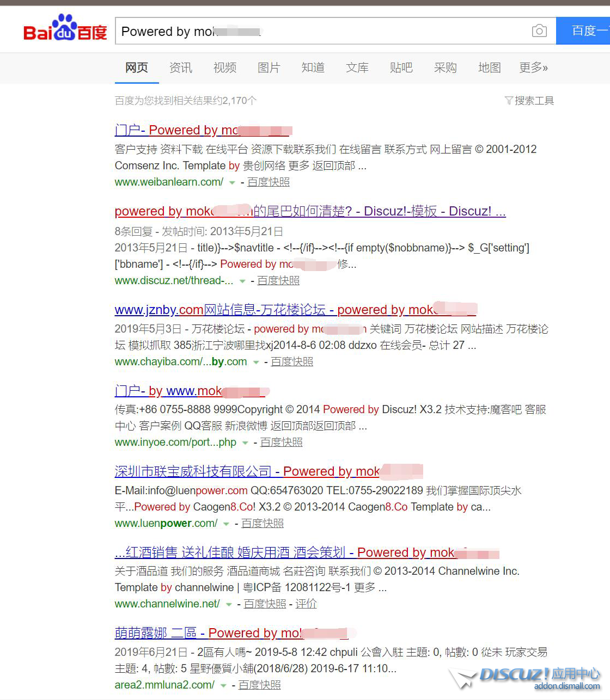The height and width of the screenshot is (700, 610).
Task: Open the 图片 tab
Action: pos(269,67)
